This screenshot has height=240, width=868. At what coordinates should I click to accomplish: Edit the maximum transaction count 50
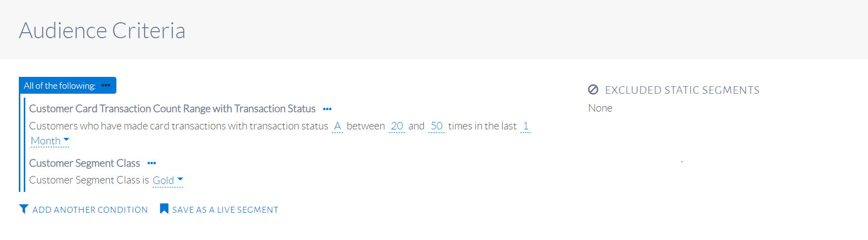click(436, 126)
